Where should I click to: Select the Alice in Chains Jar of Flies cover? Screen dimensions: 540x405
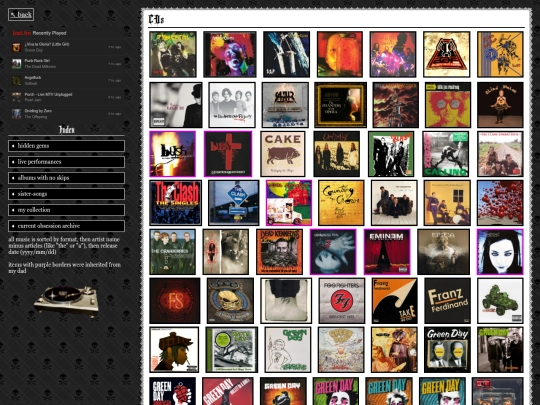pos(340,54)
